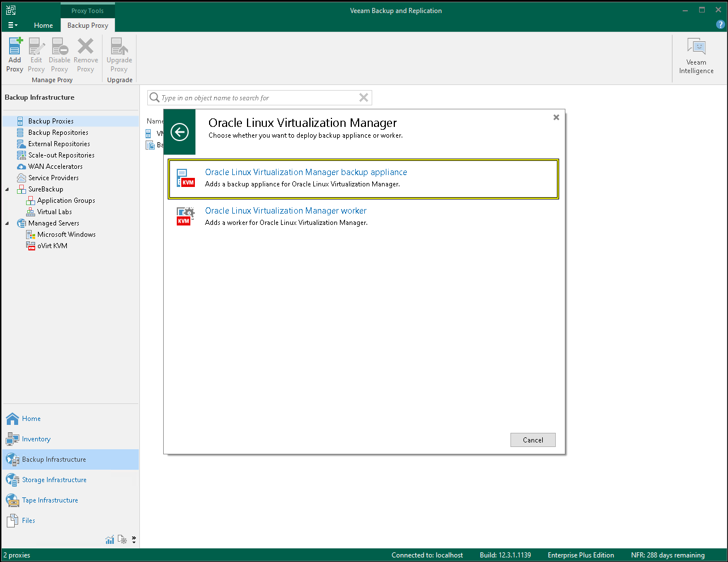The width and height of the screenshot is (728, 562).
Task: Switch to the Home ribbon tab
Action: pyautogui.click(x=43, y=25)
